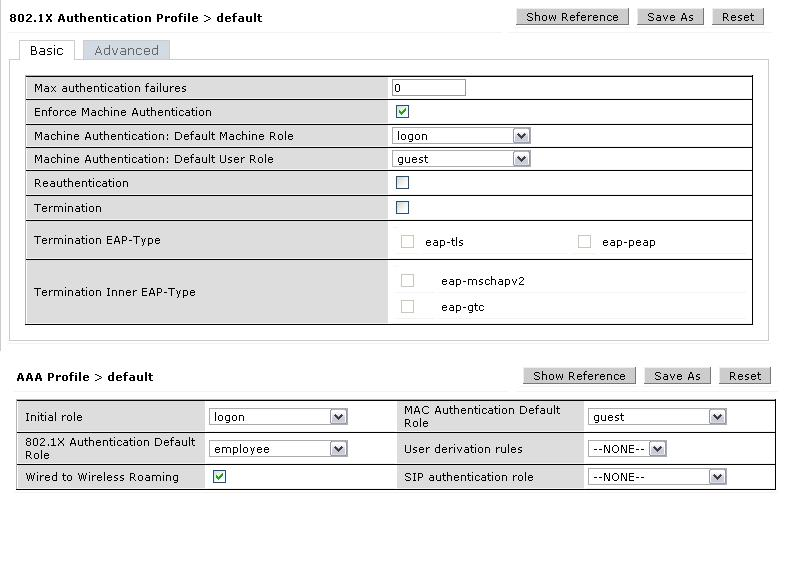The height and width of the screenshot is (579, 790).
Task: Open User derivation rules dropdown
Action: pos(657,449)
